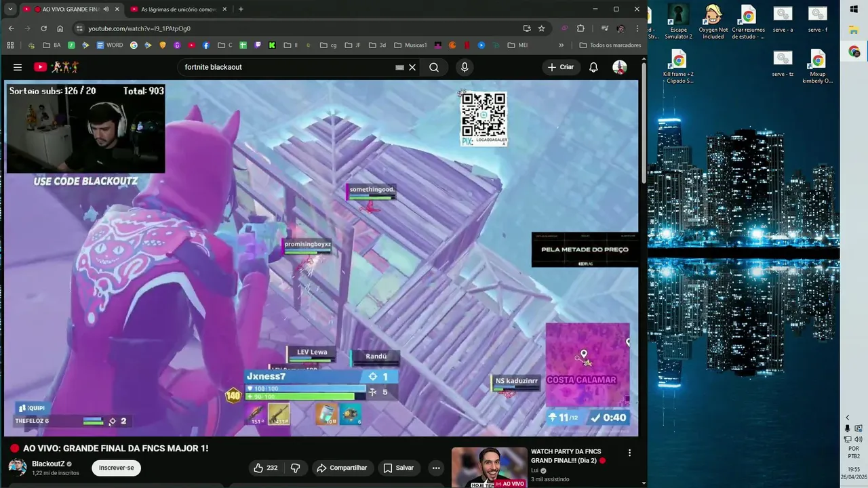Viewport: 868px width, 488px height.
Task: Switch to the AO VIVO: GRANDE FINAL tab
Action: click(x=71, y=9)
